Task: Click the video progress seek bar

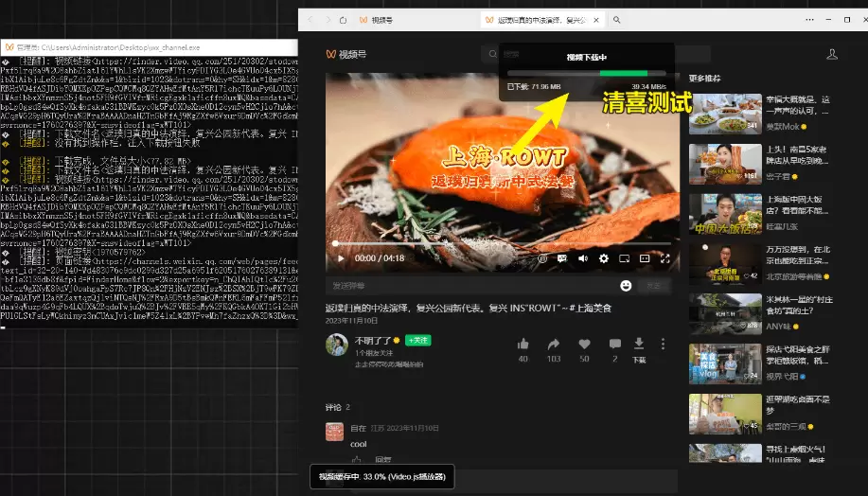Action: pos(503,243)
